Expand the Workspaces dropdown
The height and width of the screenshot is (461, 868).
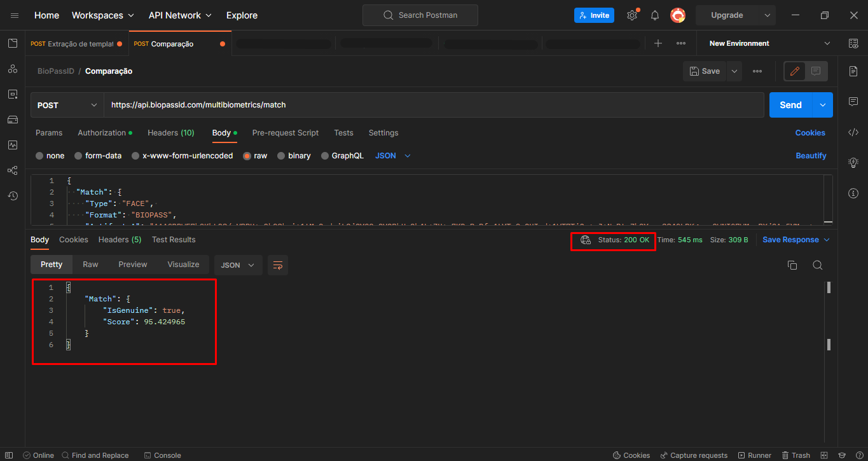coord(103,15)
